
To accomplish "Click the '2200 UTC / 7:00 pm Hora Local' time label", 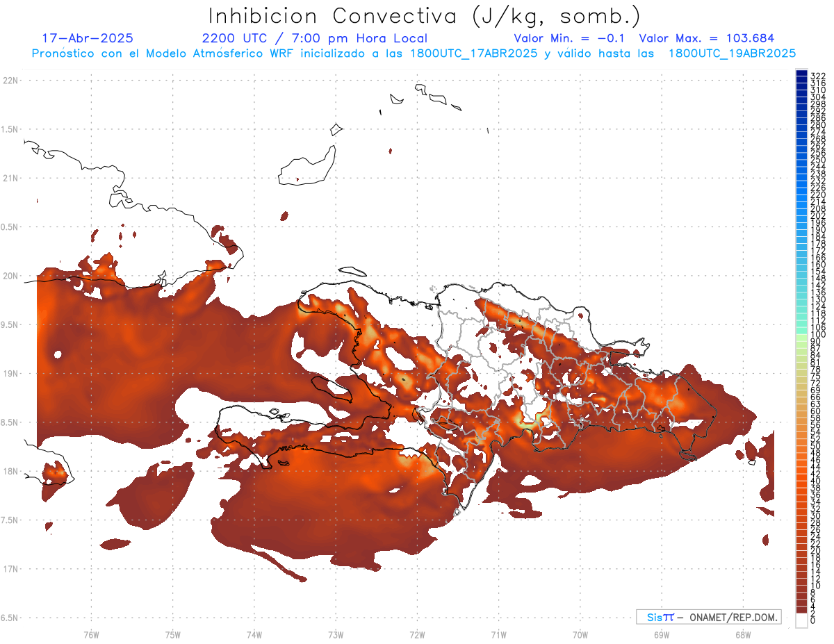I will 315,38.
